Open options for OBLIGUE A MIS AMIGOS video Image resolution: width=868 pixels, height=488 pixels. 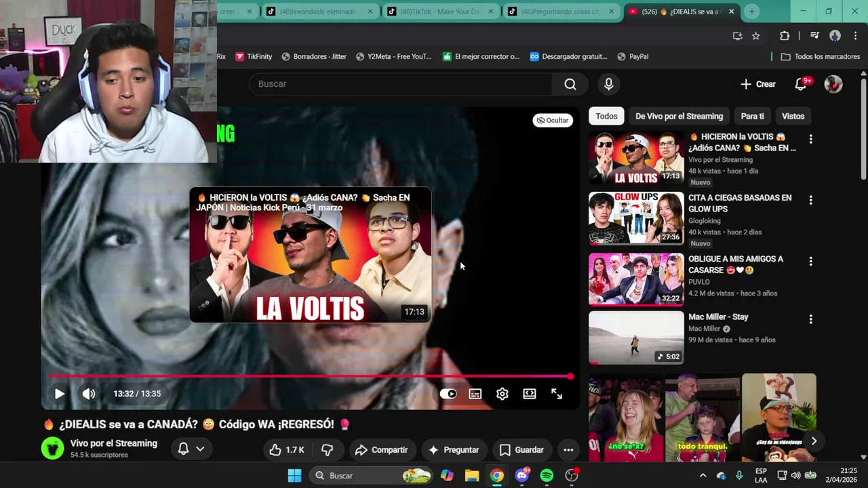(x=810, y=261)
